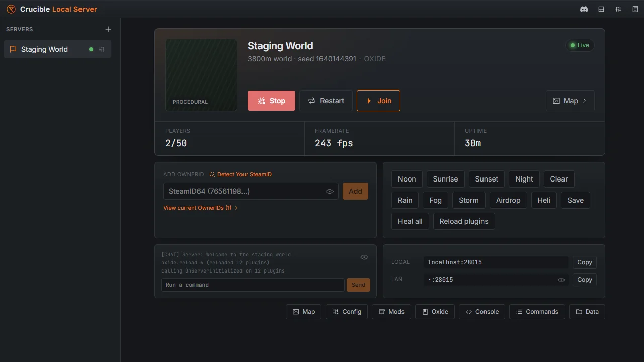
Task: Restart the server
Action: (x=326, y=101)
